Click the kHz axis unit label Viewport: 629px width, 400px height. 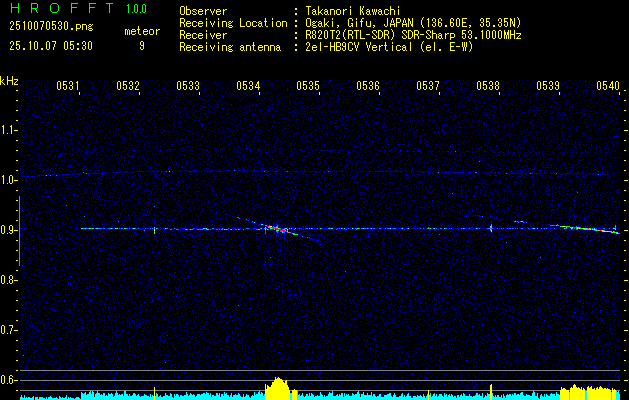coord(9,81)
